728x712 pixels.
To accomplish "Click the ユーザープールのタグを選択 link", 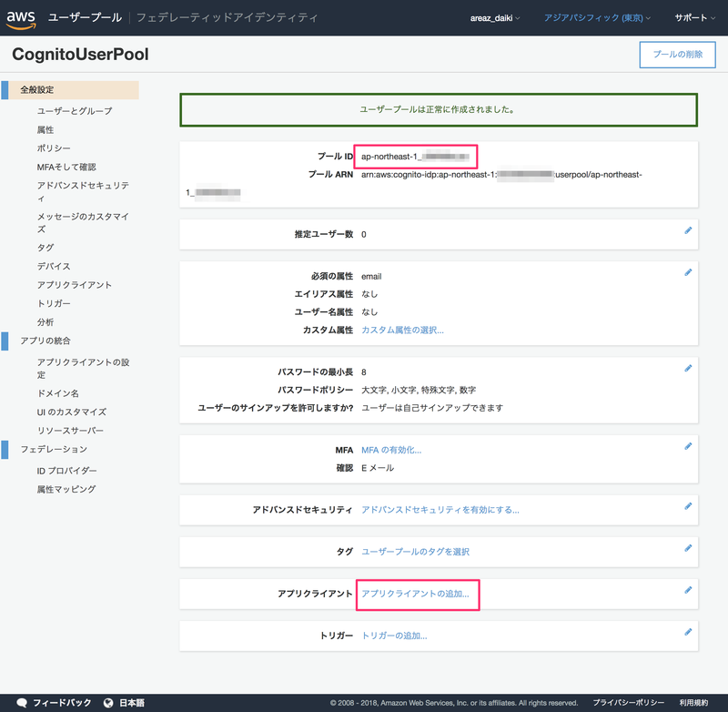I will 416,552.
